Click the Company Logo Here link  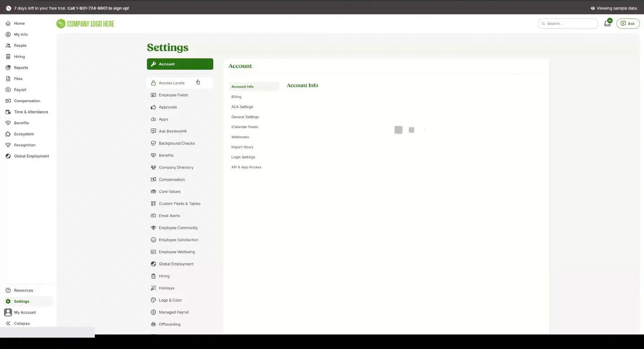(85, 24)
